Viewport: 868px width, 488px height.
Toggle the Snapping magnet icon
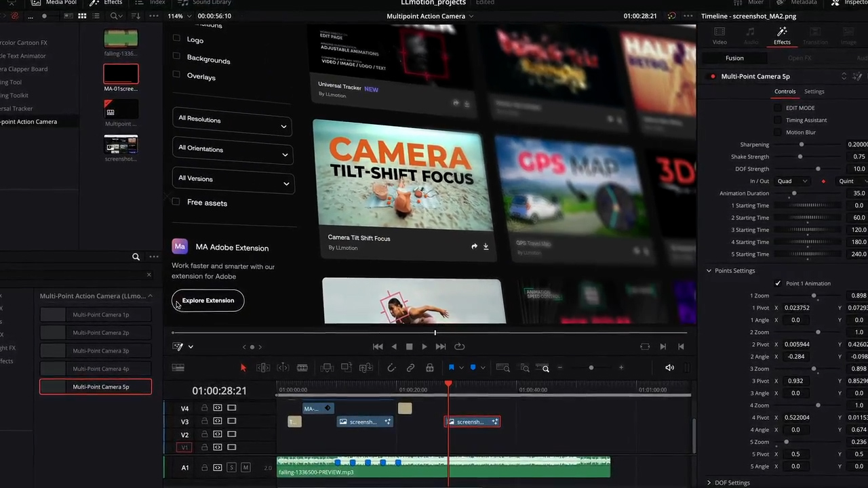[x=391, y=367]
